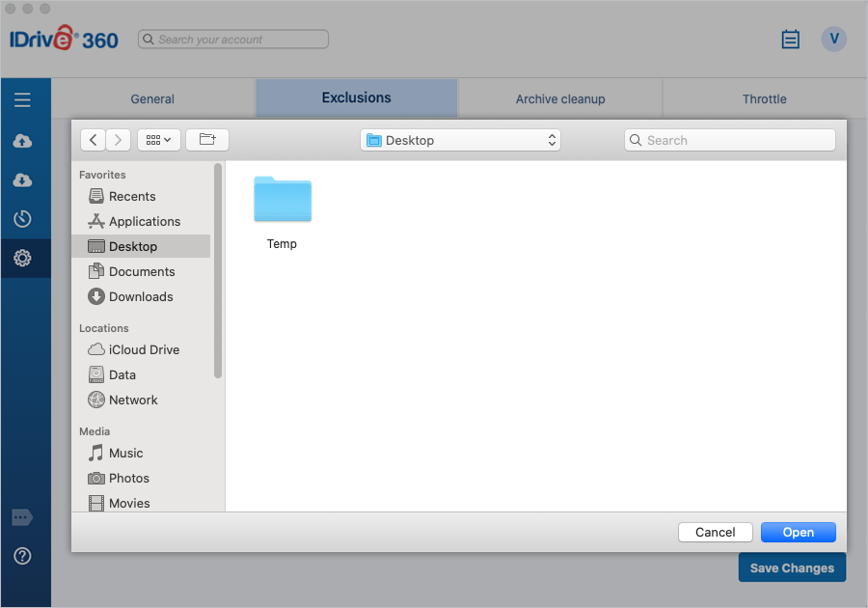
Task: Click the Save Changes button
Action: pyautogui.click(x=792, y=567)
